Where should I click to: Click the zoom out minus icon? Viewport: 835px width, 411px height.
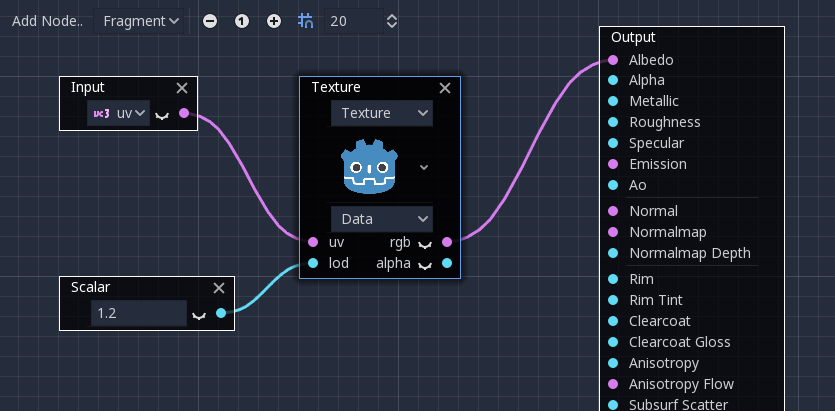[x=210, y=21]
